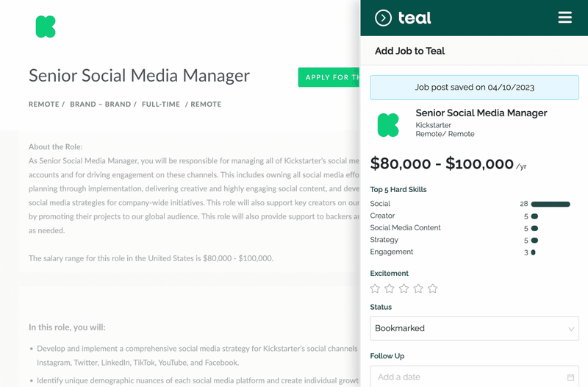588x387 pixels.
Task: Click the Social Media Content skill label
Action: coord(405,227)
